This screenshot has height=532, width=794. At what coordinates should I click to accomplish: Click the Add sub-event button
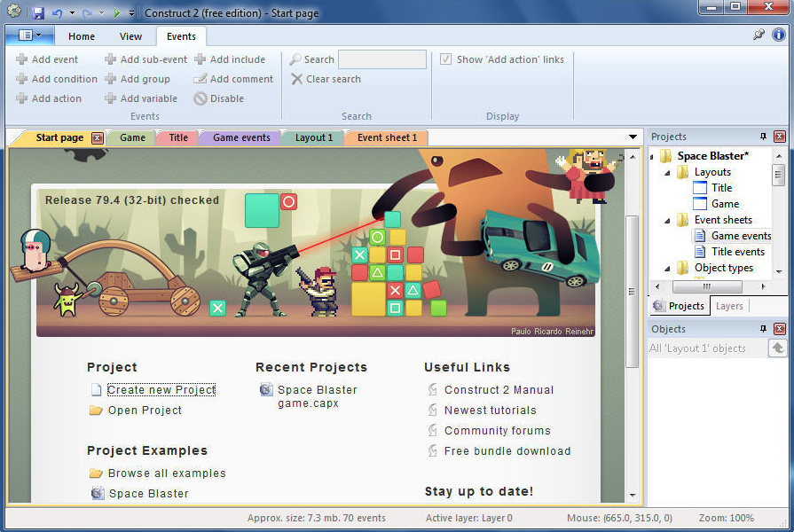145,59
